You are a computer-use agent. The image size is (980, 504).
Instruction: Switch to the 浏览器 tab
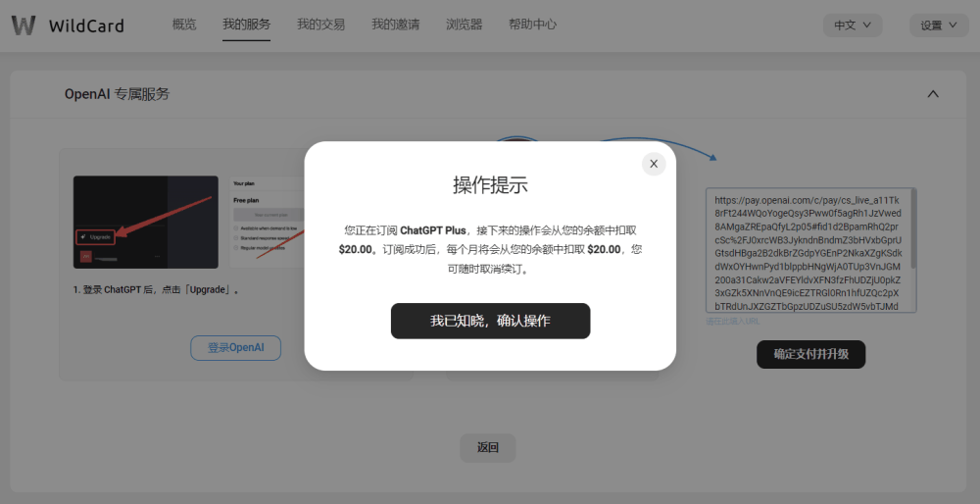pos(464,25)
